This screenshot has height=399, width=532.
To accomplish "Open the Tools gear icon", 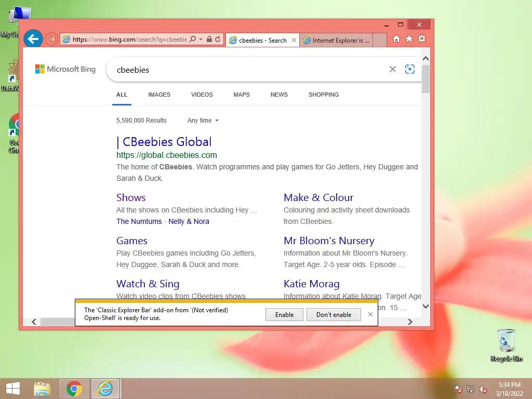I will pyautogui.click(x=422, y=38).
